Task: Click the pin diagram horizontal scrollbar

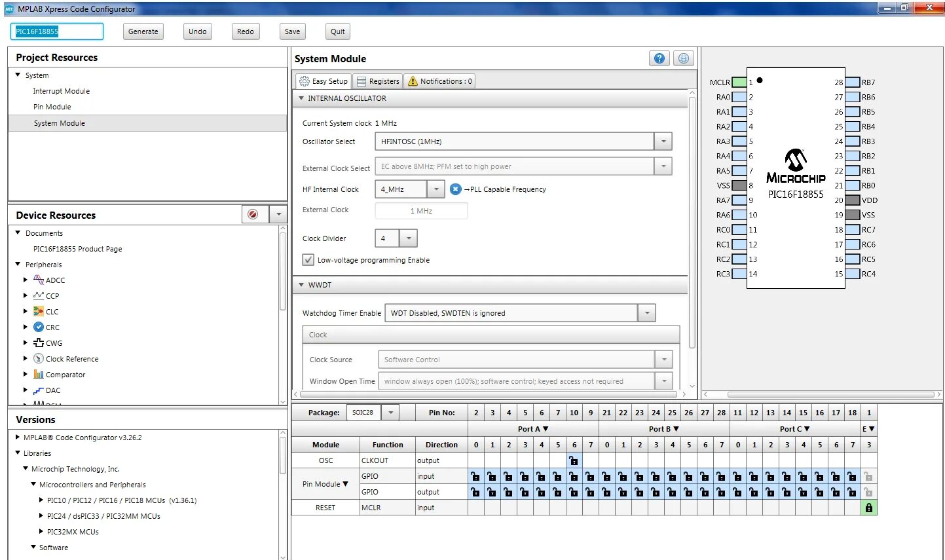Action: click(832, 394)
